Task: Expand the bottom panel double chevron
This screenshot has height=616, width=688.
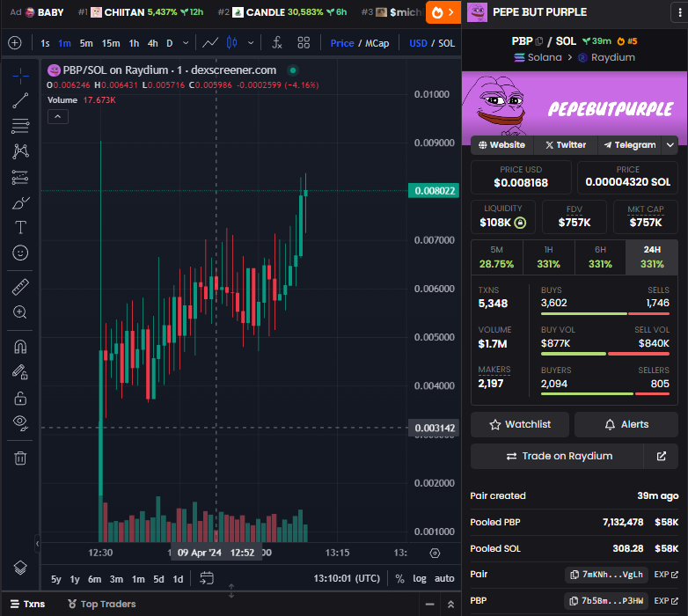Action: [x=450, y=605]
